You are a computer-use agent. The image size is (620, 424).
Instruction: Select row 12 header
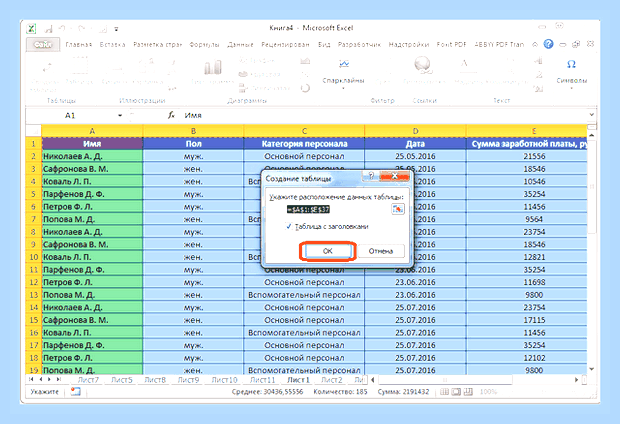coord(34,282)
